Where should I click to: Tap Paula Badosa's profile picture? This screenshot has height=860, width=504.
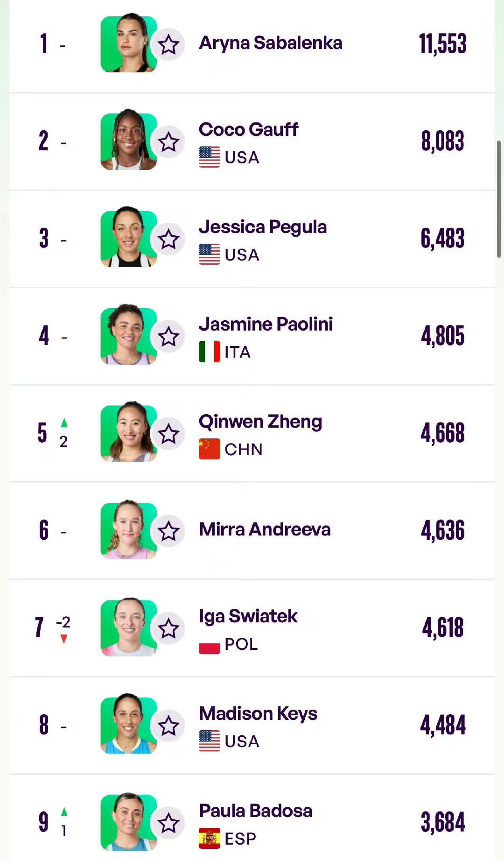[x=128, y=821]
